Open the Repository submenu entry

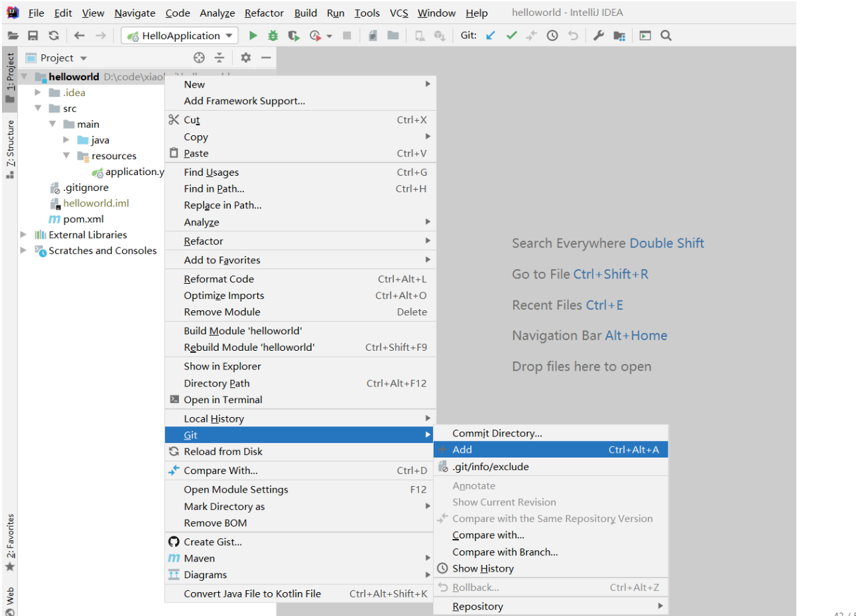click(551, 606)
